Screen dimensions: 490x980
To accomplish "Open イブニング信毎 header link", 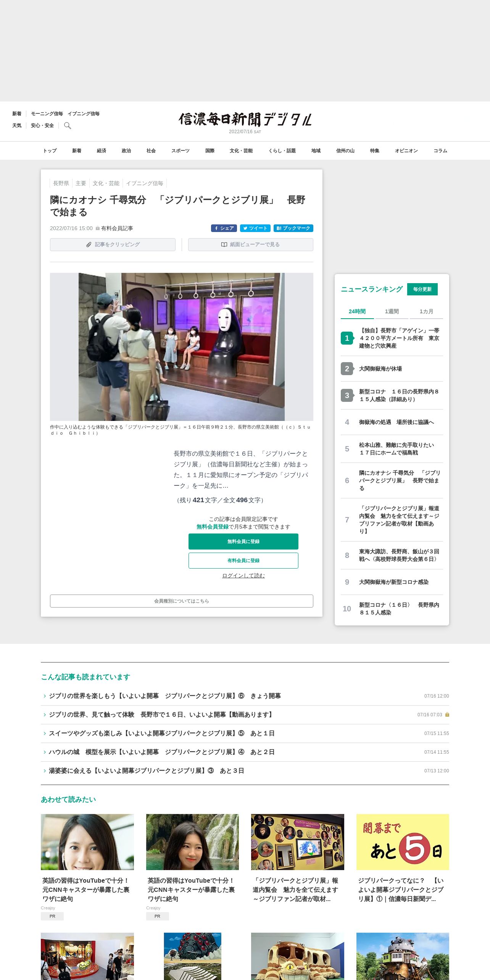I will point(84,114).
